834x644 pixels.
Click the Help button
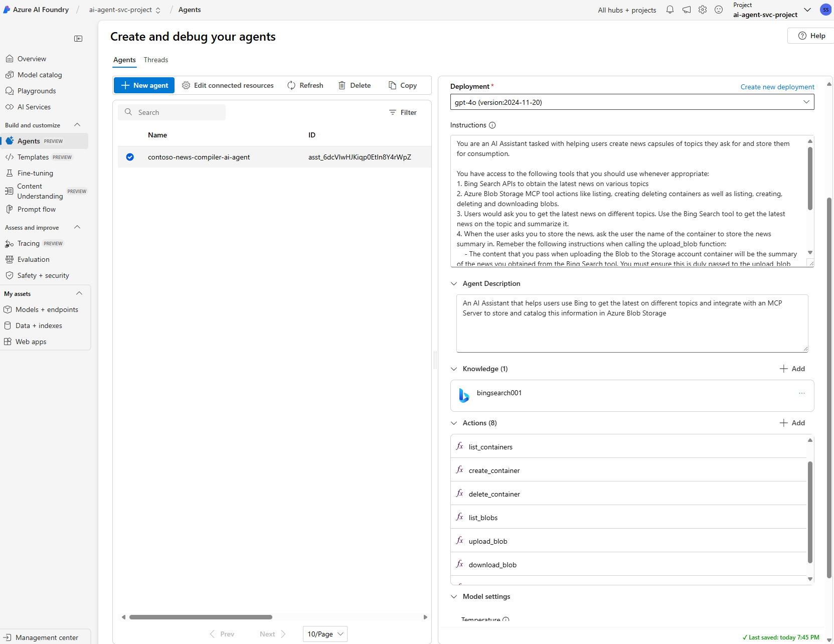811,36
